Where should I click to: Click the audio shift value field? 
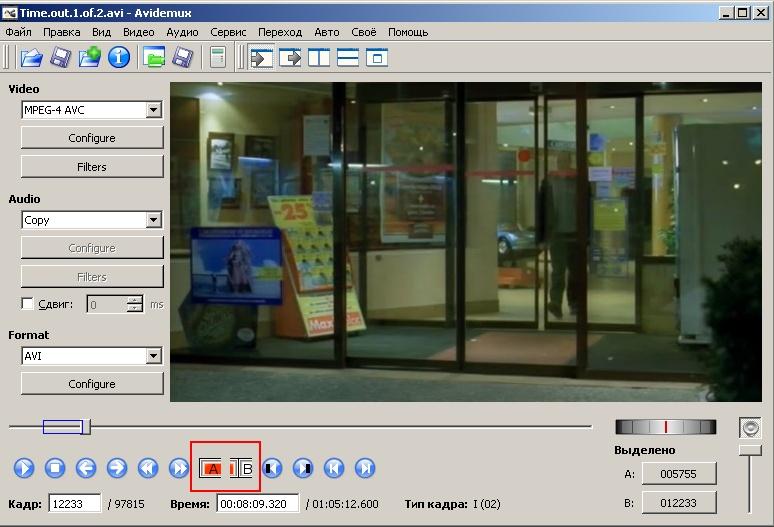pyautogui.click(x=107, y=304)
